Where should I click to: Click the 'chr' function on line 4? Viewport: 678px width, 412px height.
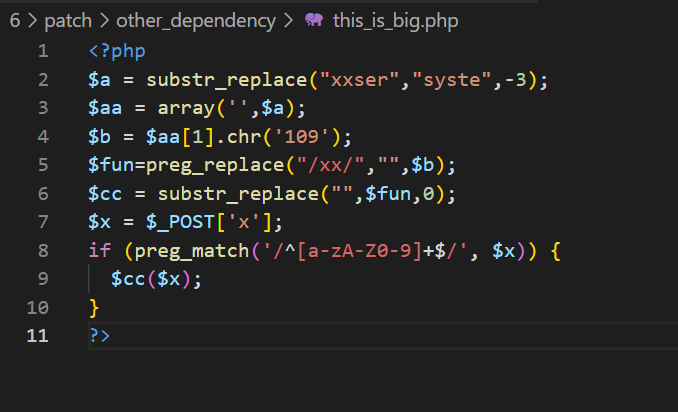tap(244, 137)
